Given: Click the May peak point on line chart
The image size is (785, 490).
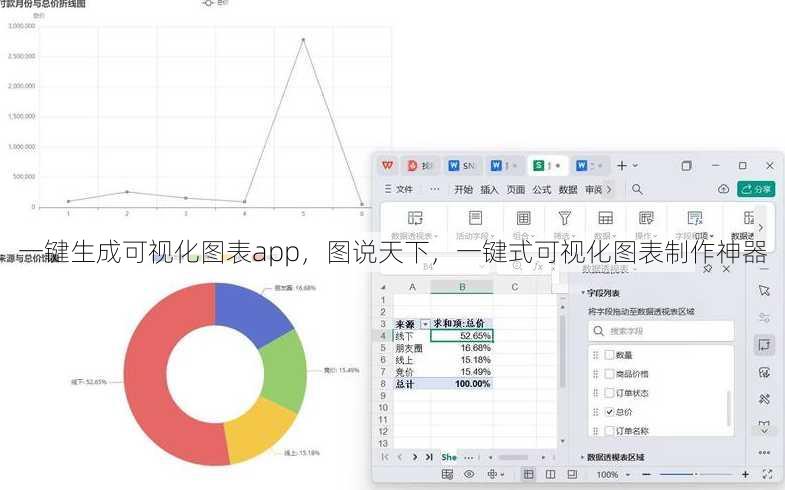Looking at the screenshot, I should [303, 40].
